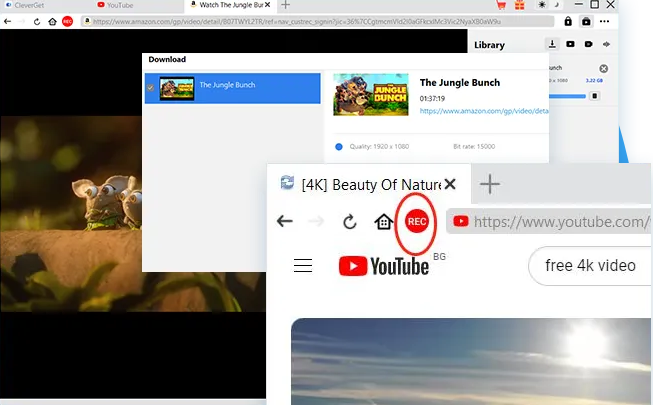Open a new tab beside Beauty Of Nature
This screenshot has height=405, width=653.
click(490, 184)
